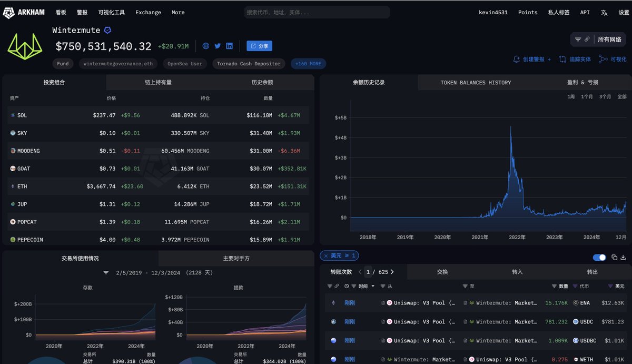Open the language translation icon
The image size is (632, 364).
pyautogui.click(x=604, y=12)
